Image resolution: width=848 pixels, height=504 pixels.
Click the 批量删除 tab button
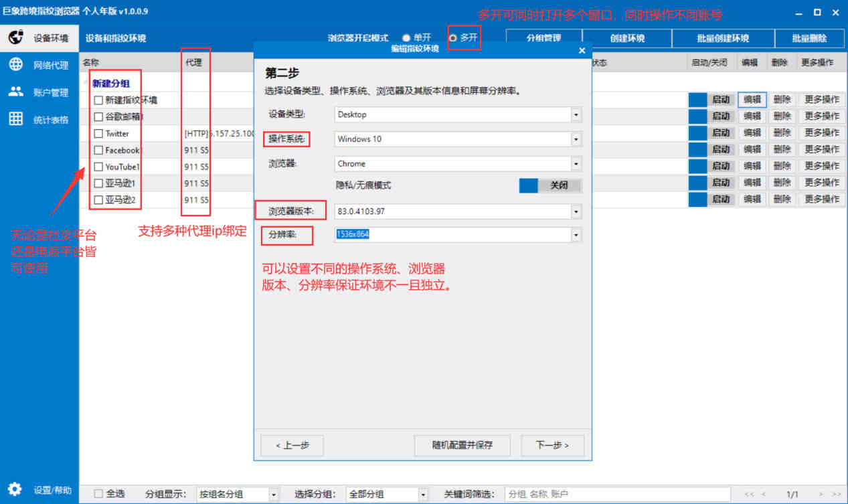pyautogui.click(x=809, y=39)
